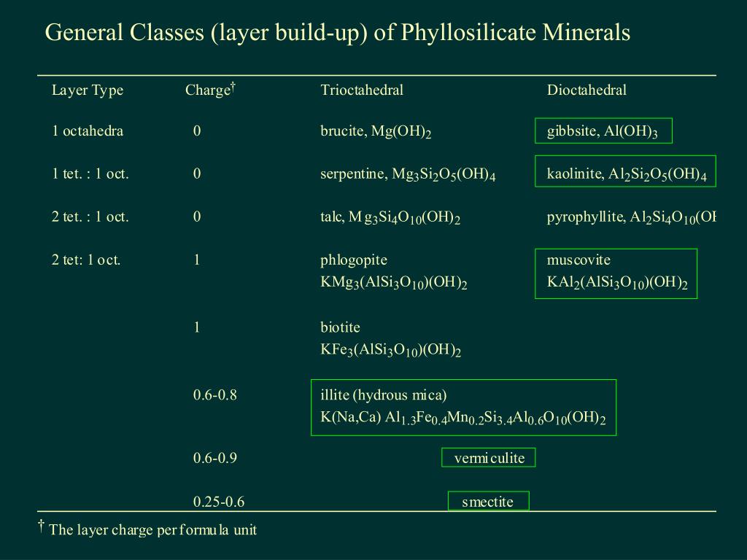Click the biotite mineral name

point(340,327)
